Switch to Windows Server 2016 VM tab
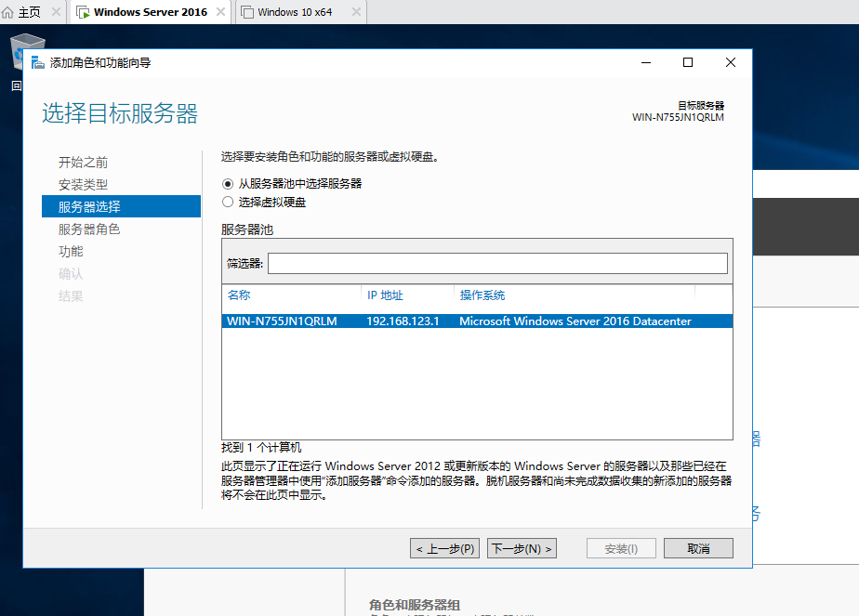Viewport: 859px width, 616px height. [x=151, y=12]
